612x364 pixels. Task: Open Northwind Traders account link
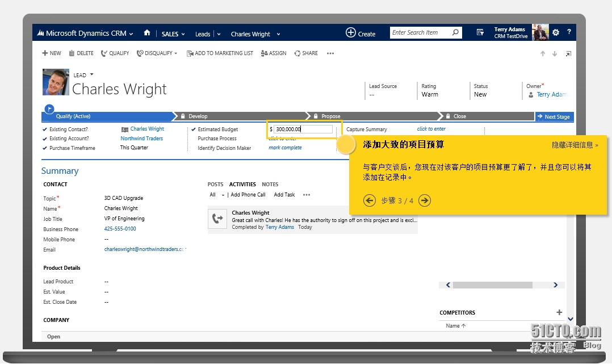(142, 138)
